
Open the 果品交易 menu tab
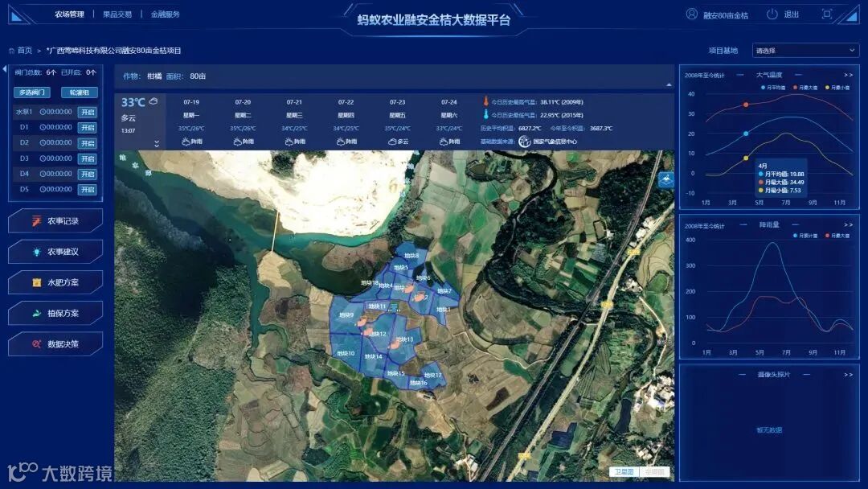click(117, 14)
